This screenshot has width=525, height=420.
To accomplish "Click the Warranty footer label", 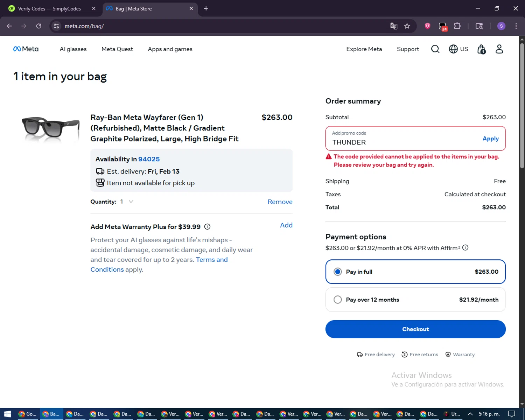I will tap(464, 355).
